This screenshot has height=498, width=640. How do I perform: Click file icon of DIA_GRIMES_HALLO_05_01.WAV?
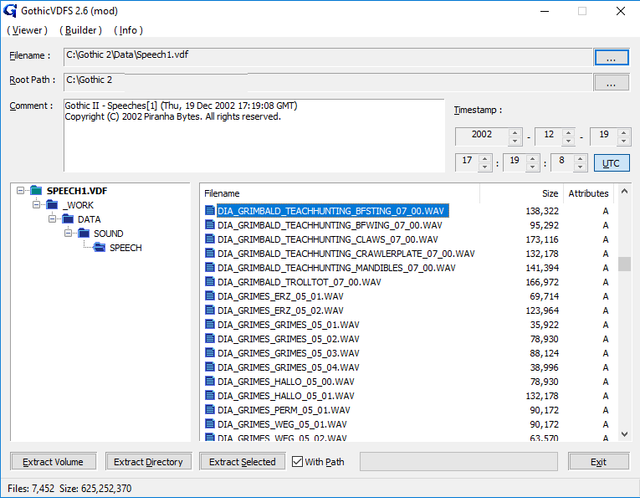coord(210,396)
